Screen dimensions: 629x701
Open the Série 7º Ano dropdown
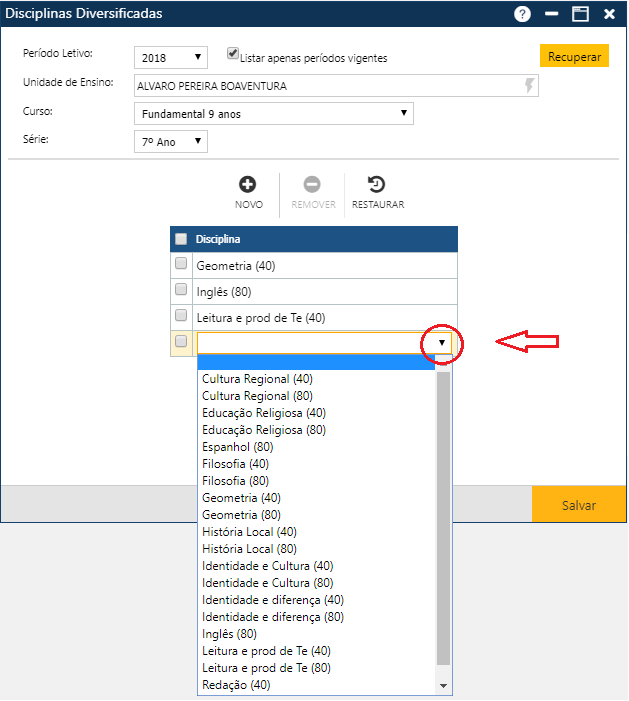click(x=170, y=142)
